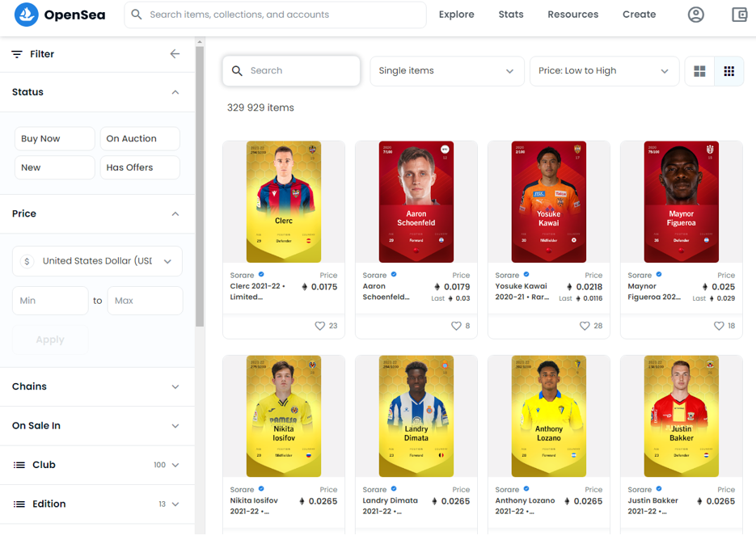Open Anthony Lozano 2021-22 item title
The image size is (756, 544).
coord(525,506)
